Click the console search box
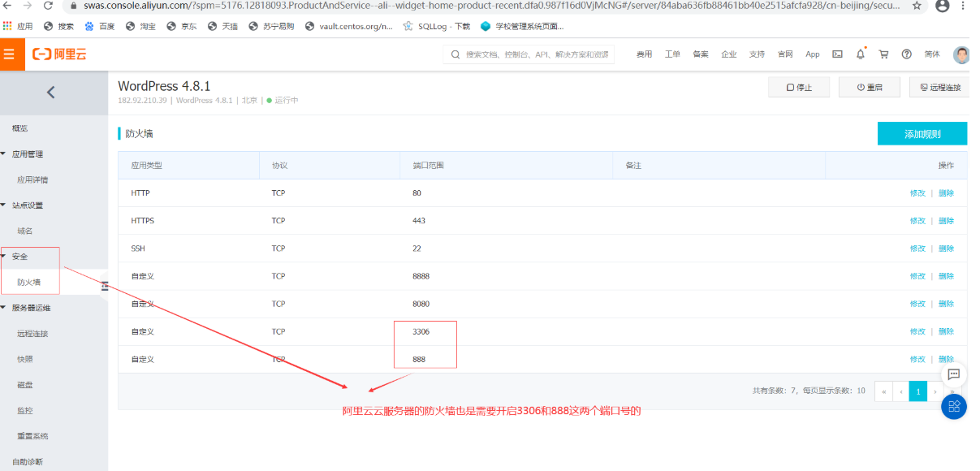Screen dimensions: 980x471 529,54
